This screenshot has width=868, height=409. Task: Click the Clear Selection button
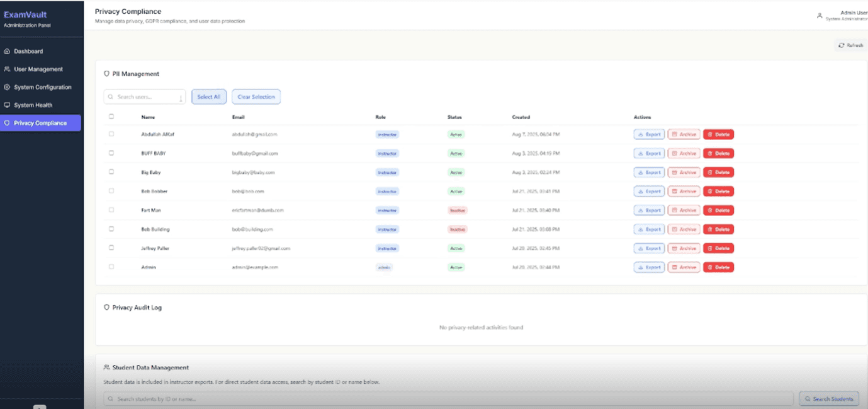coord(256,97)
